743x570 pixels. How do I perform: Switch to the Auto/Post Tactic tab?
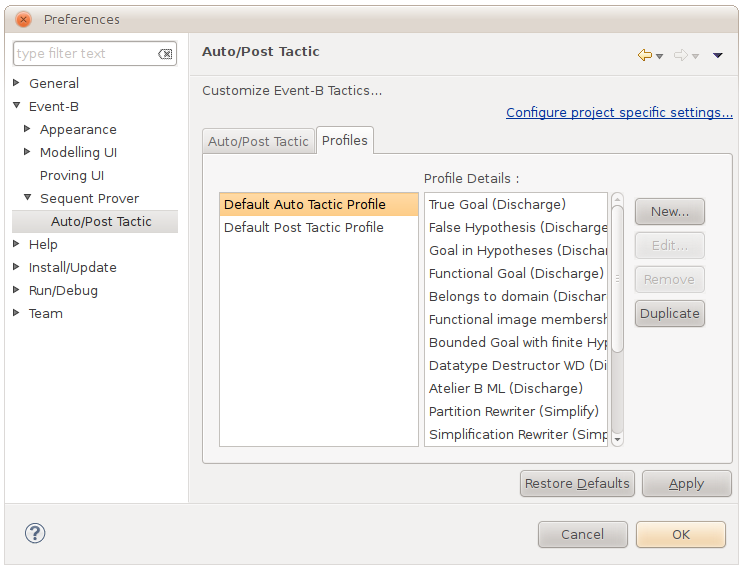click(258, 141)
